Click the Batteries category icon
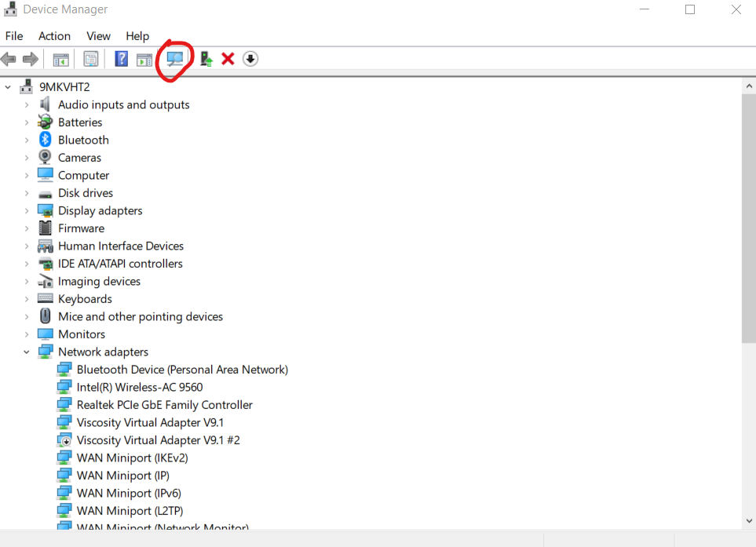 click(x=45, y=122)
